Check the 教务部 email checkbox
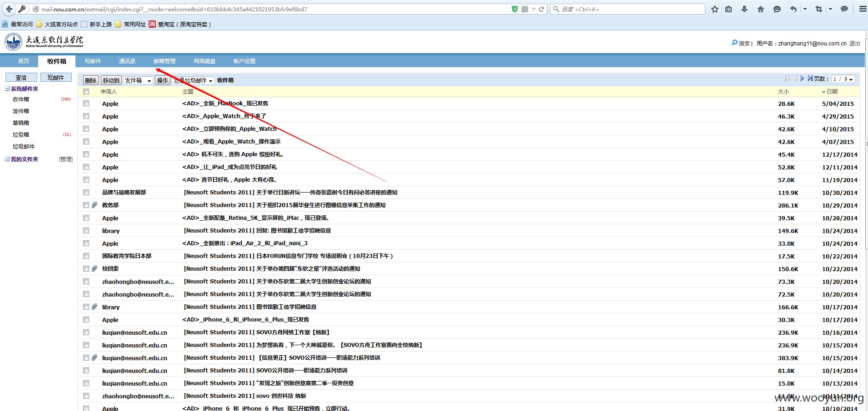Viewport: 868px width, 411px height. click(x=86, y=205)
